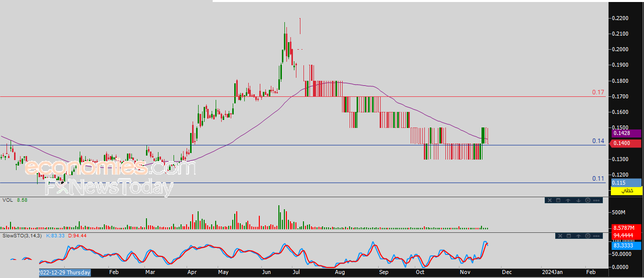Click the 0.1428 moving average price tag
This screenshot has width=644, height=278.
[626, 133]
